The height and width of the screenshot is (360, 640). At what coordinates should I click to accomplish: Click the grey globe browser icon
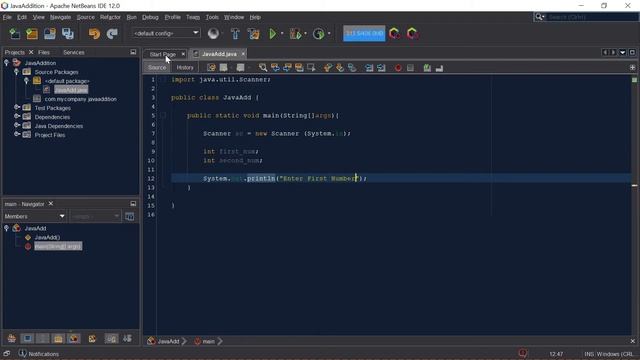pyautogui.click(x=213, y=33)
